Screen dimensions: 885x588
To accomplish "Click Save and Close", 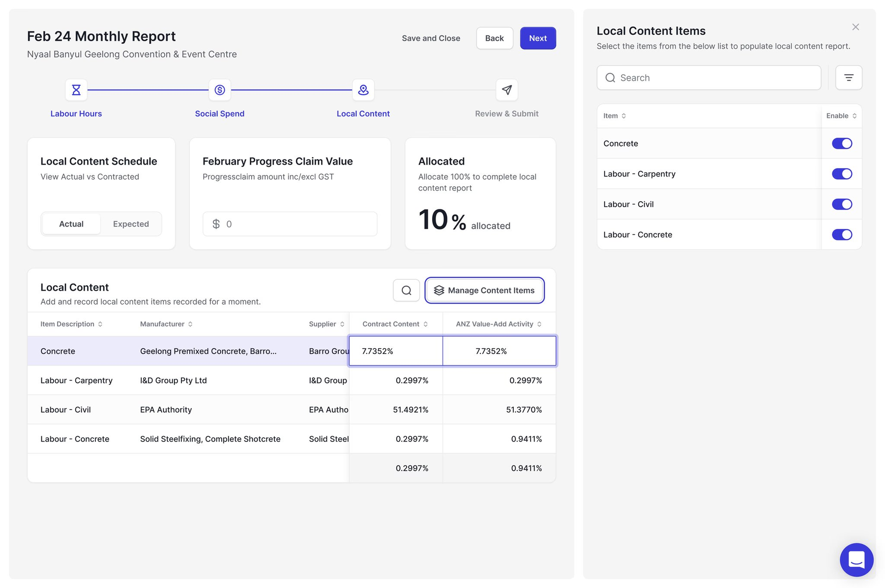I will coord(431,38).
